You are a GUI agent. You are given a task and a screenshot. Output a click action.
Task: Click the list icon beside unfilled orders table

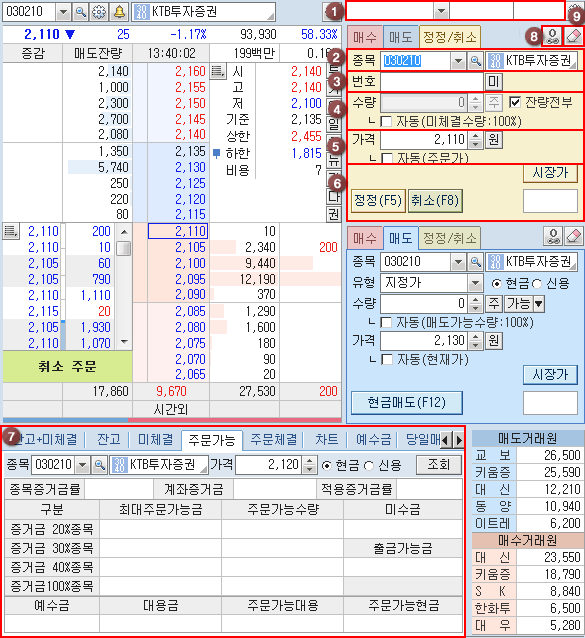point(11,231)
